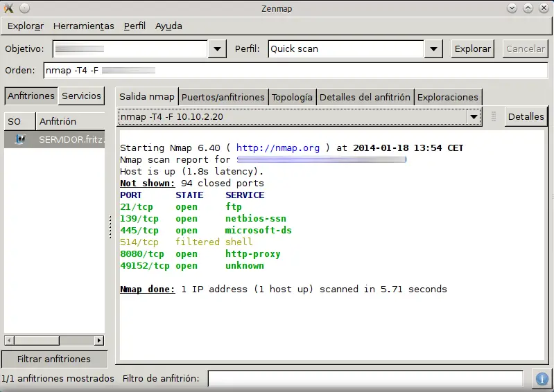Maximize the Zenmap window

528,8
